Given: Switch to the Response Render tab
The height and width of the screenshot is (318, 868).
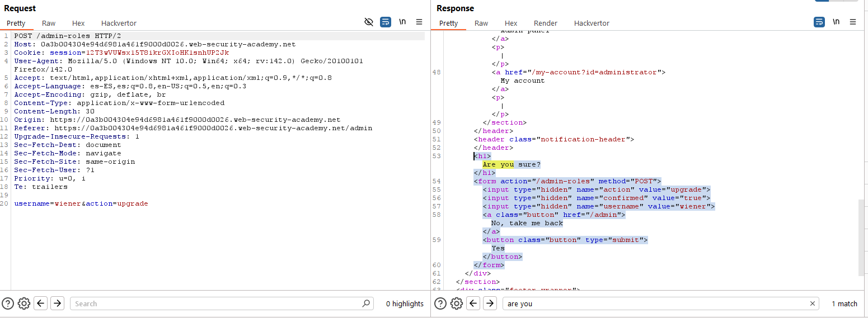Looking at the screenshot, I should pos(545,23).
